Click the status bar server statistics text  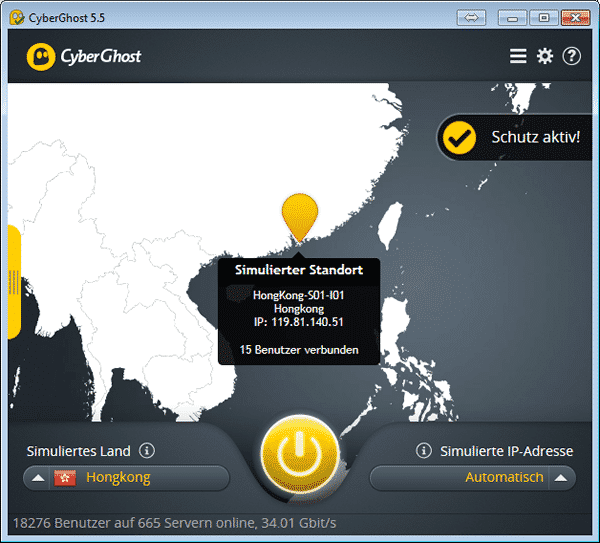174,523
